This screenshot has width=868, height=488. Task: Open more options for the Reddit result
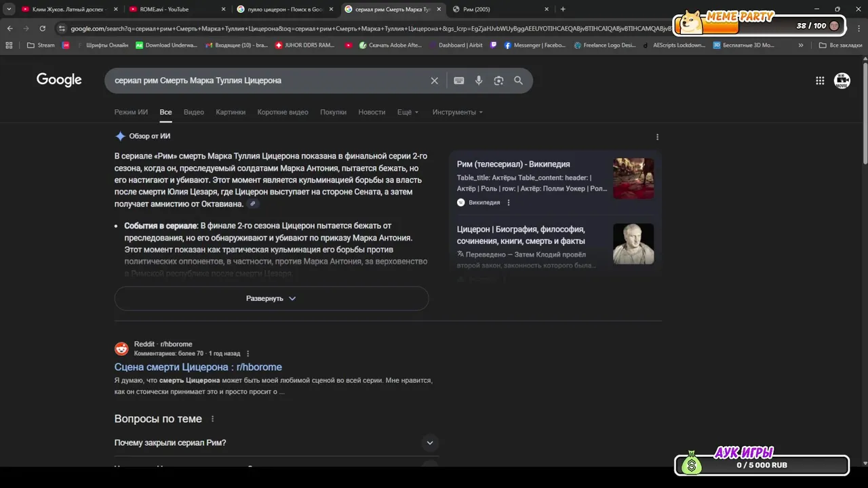click(248, 354)
